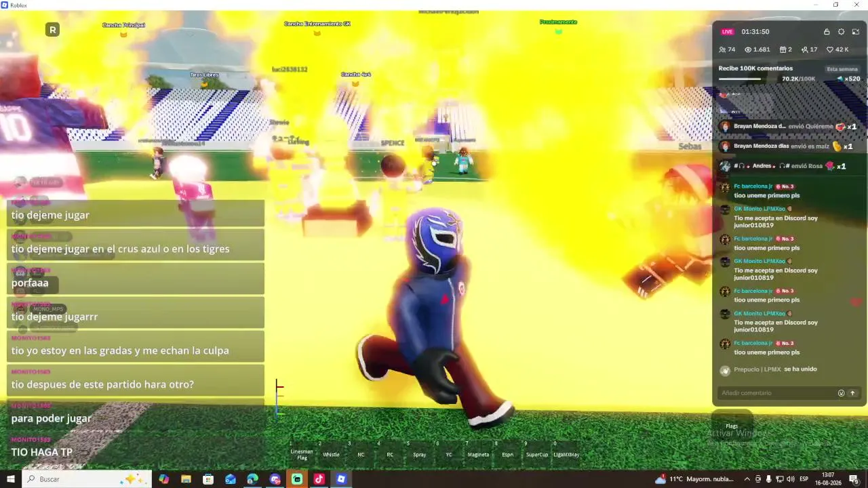Open Copilot from the taskbar
868x488 pixels.
pos(164,479)
